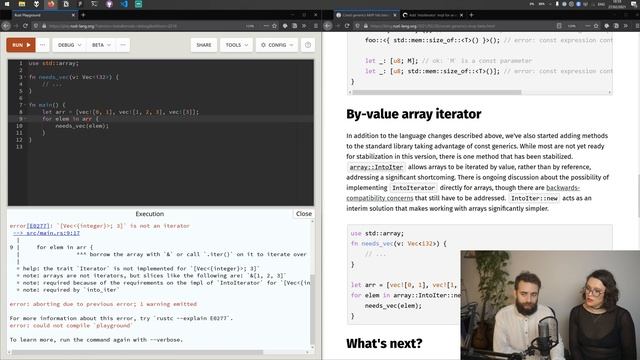Bookmark the blog page with star icon
Image resolution: width=640 pixels, height=360 pixels.
pyautogui.click(x=596, y=26)
